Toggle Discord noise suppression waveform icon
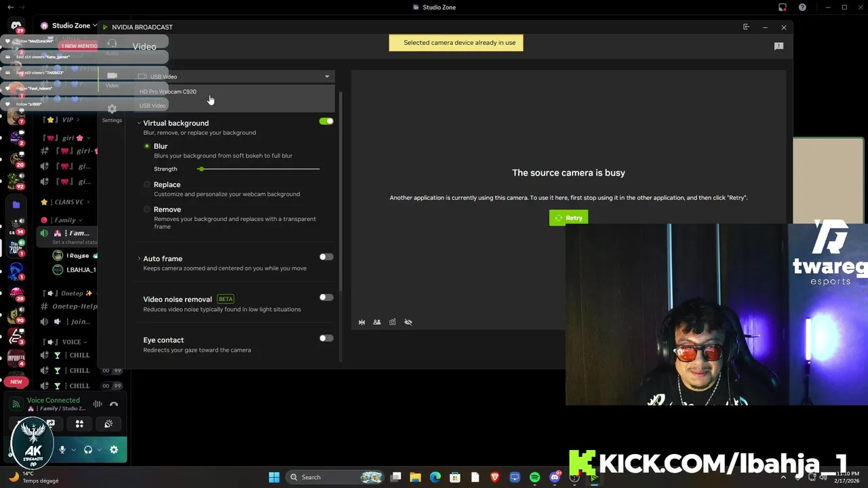 98,405
